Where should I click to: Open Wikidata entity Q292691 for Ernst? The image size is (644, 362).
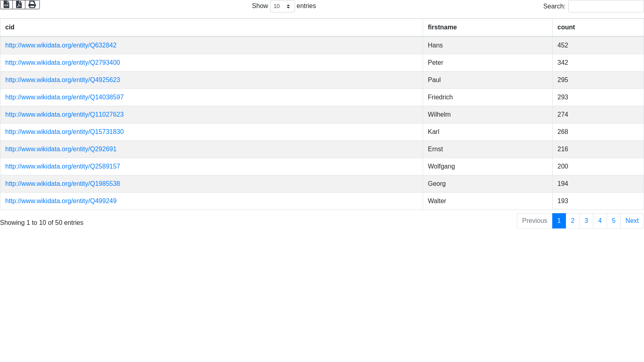[61, 149]
